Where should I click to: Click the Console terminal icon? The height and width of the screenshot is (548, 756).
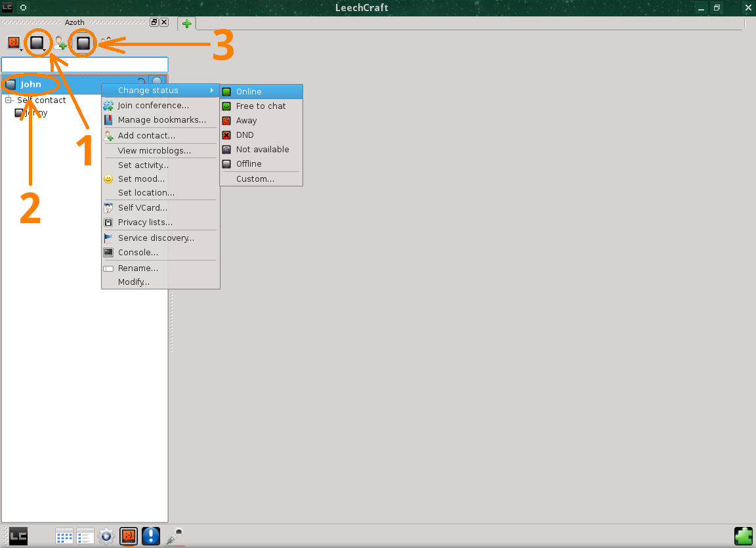coord(108,253)
